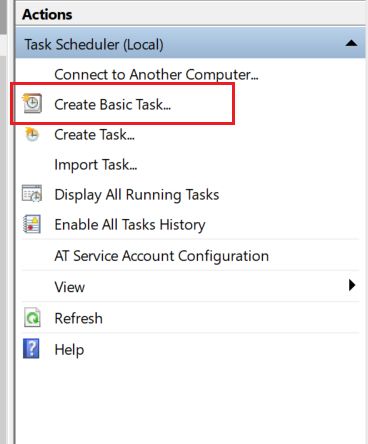Click the Create Basic Task clock icon
This screenshot has height=444, width=368.
[32, 103]
